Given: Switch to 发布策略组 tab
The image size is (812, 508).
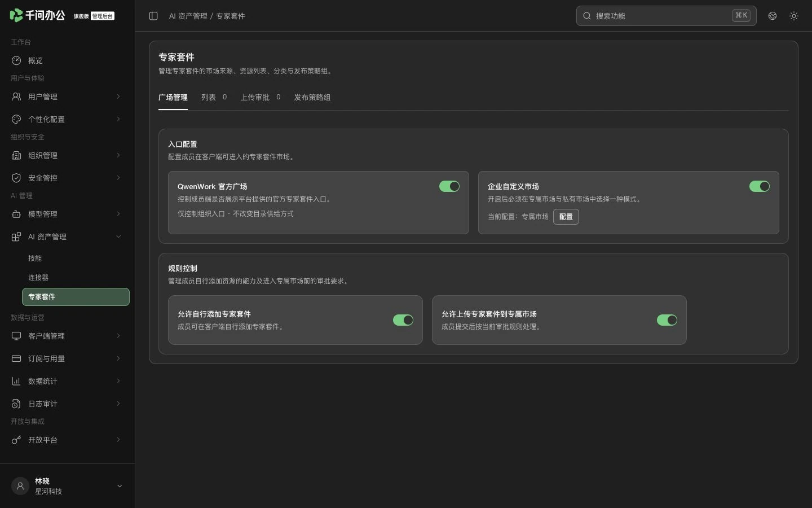Looking at the screenshot, I should click(x=312, y=97).
